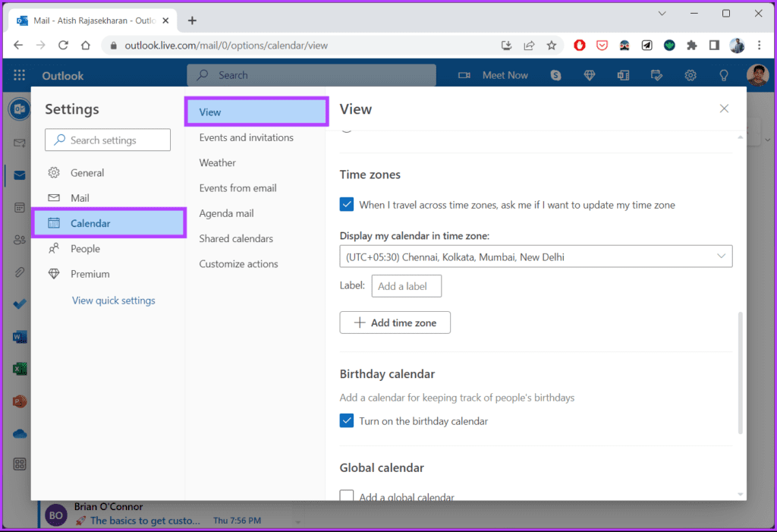Open Customize actions settings
The height and width of the screenshot is (532, 777).
click(x=238, y=264)
